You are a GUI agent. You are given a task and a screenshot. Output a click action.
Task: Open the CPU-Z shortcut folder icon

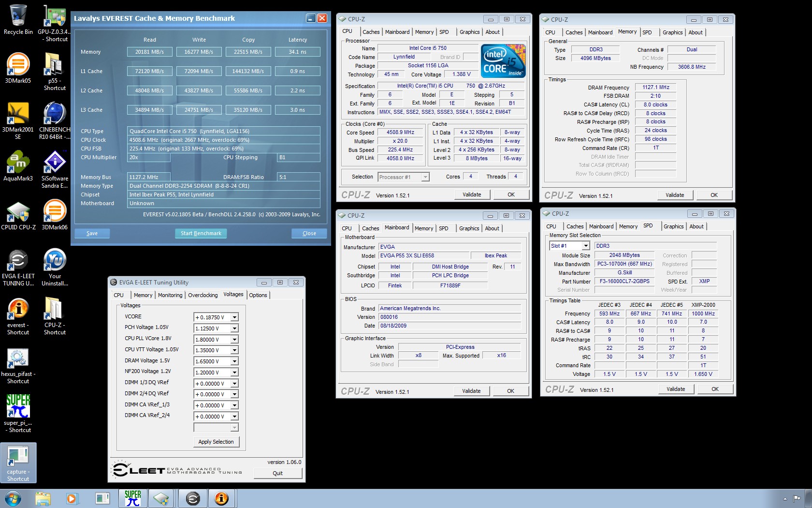(x=55, y=316)
